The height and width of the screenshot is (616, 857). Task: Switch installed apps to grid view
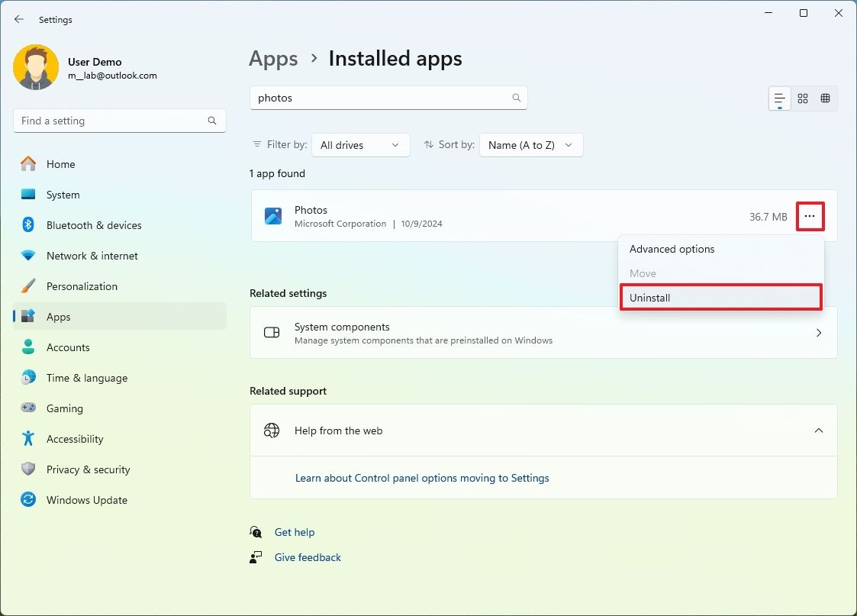point(802,98)
